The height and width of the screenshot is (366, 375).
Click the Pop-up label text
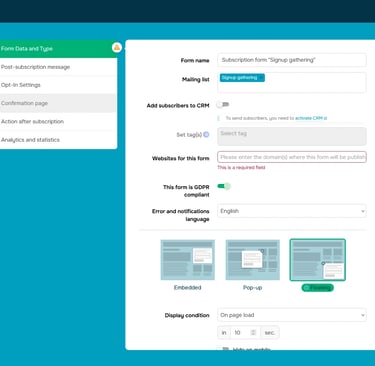(x=252, y=288)
